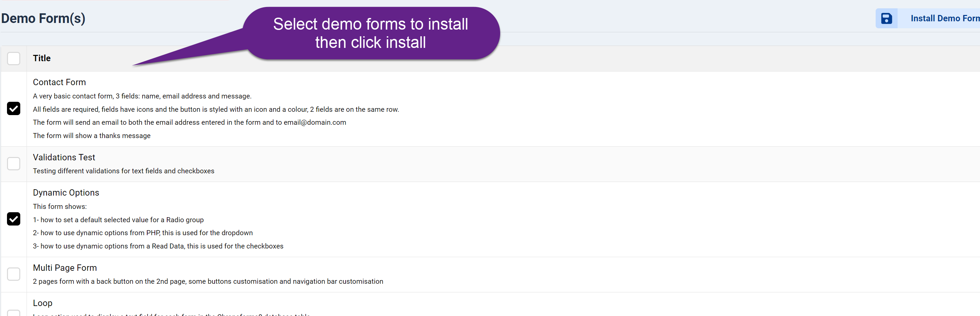Click the Demo Form(s) page heading

[44, 18]
